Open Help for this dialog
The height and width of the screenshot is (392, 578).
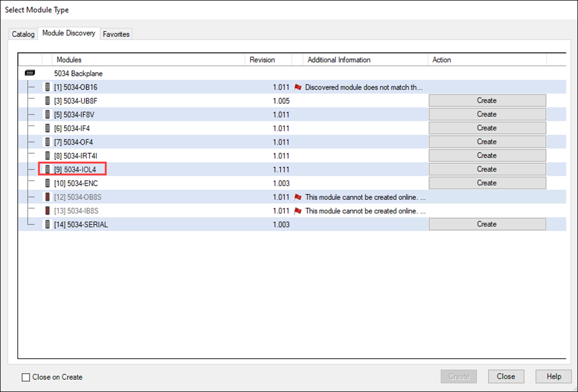[x=554, y=376]
